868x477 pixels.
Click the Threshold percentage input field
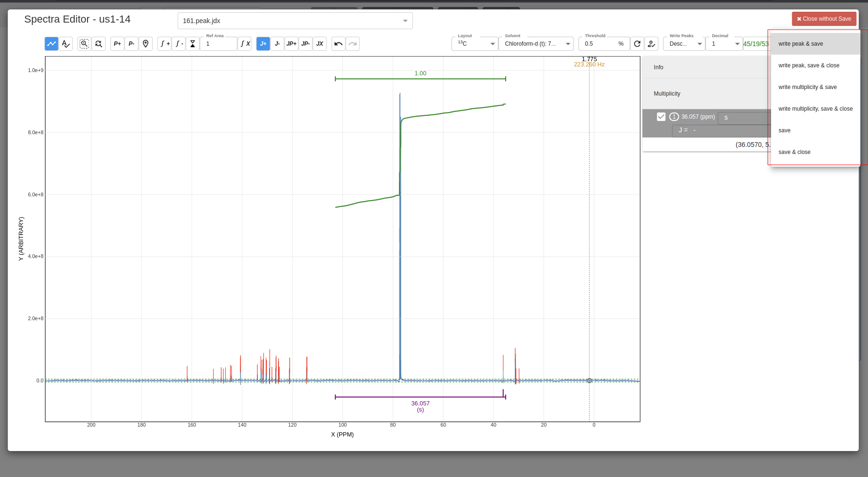coord(601,43)
